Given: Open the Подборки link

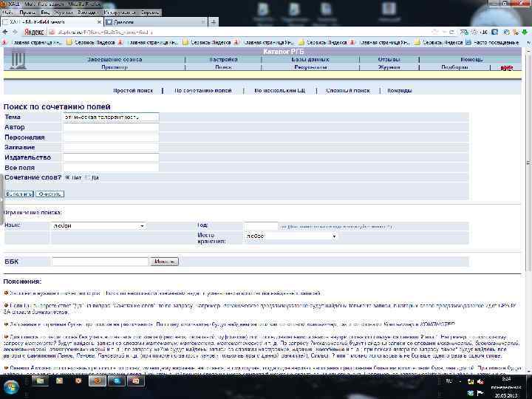Looking at the screenshot, I should point(454,67).
